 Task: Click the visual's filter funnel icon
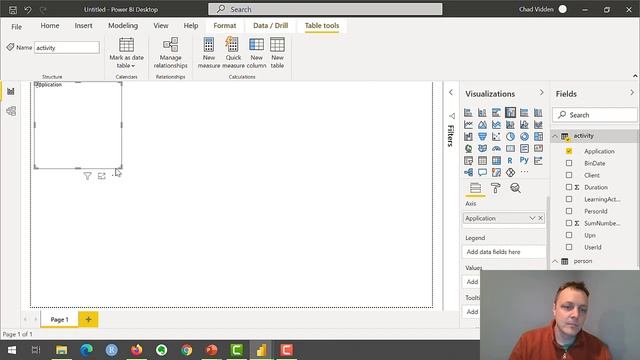(x=87, y=176)
